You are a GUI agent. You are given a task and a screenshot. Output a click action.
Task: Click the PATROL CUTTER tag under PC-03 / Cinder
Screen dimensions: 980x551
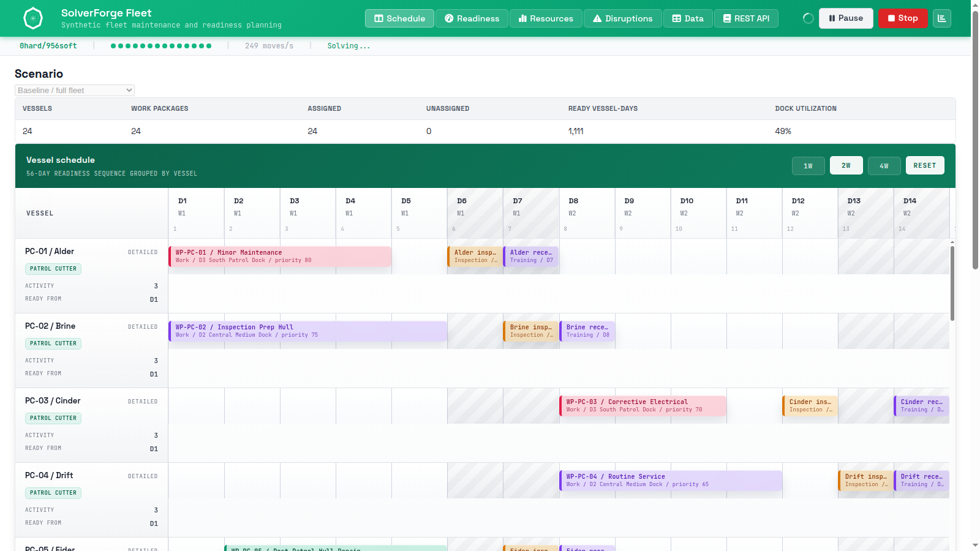pos(53,418)
